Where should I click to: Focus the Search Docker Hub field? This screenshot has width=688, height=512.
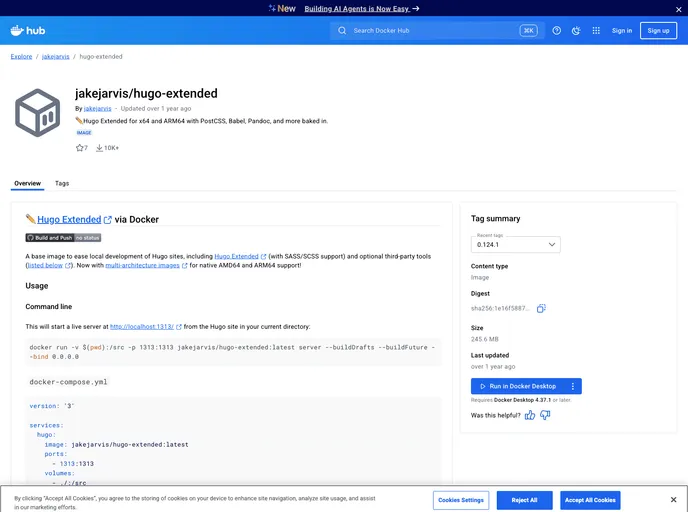pyautogui.click(x=437, y=31)
